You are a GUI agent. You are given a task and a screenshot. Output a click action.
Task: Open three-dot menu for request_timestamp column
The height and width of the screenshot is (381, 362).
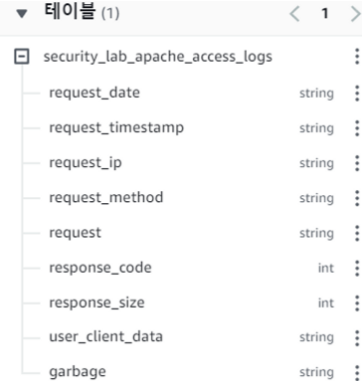click(357, 128)
